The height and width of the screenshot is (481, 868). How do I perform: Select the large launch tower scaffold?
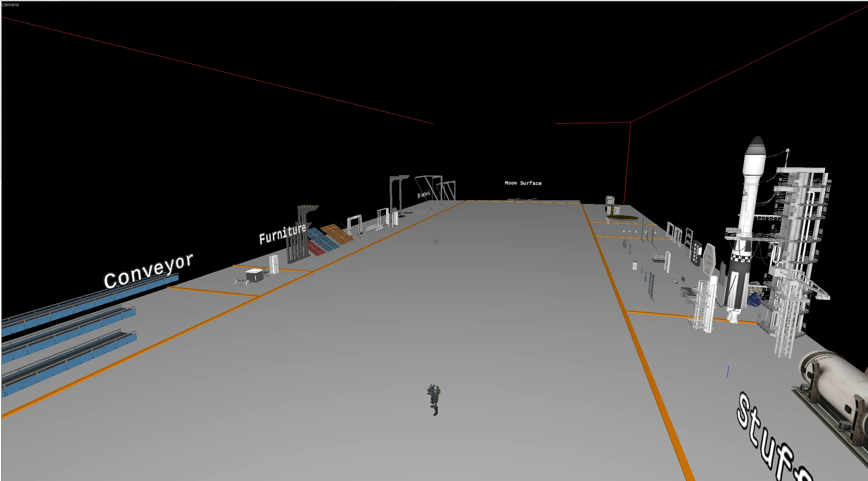794,259
